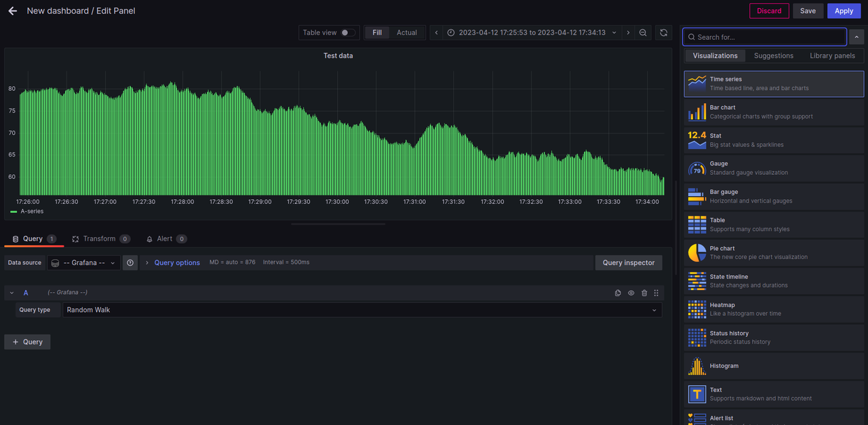This screenshot has width=868, height=425.
Task: Shift time range backward
Action: tap(437, 33)
